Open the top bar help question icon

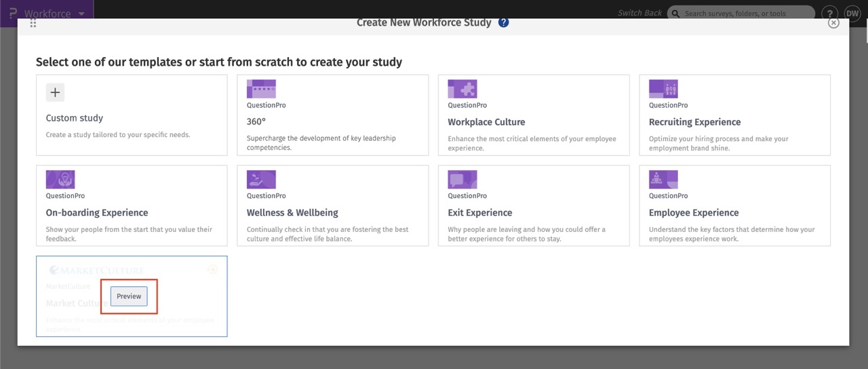pos(829,14)
